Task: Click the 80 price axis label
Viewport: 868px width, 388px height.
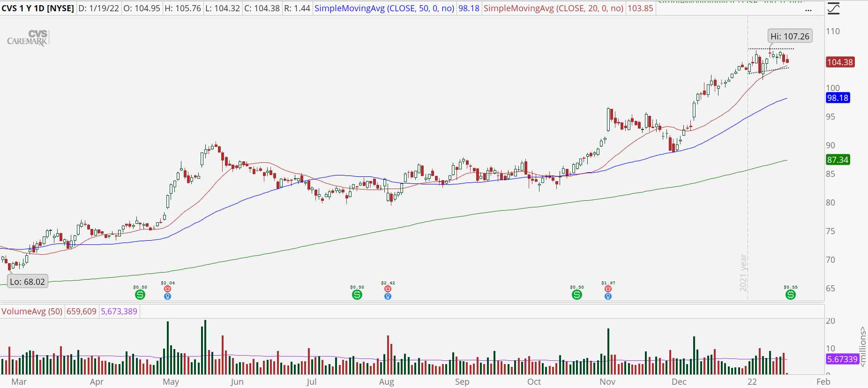Action: (x=831, y=202)
